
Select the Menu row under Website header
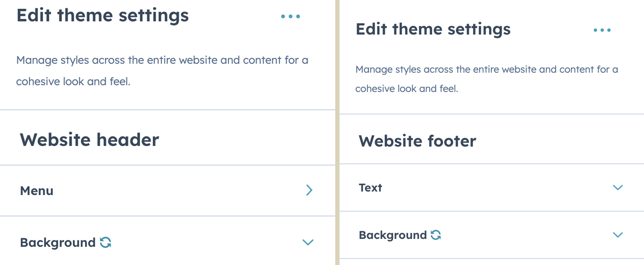(x=168, y=191)
